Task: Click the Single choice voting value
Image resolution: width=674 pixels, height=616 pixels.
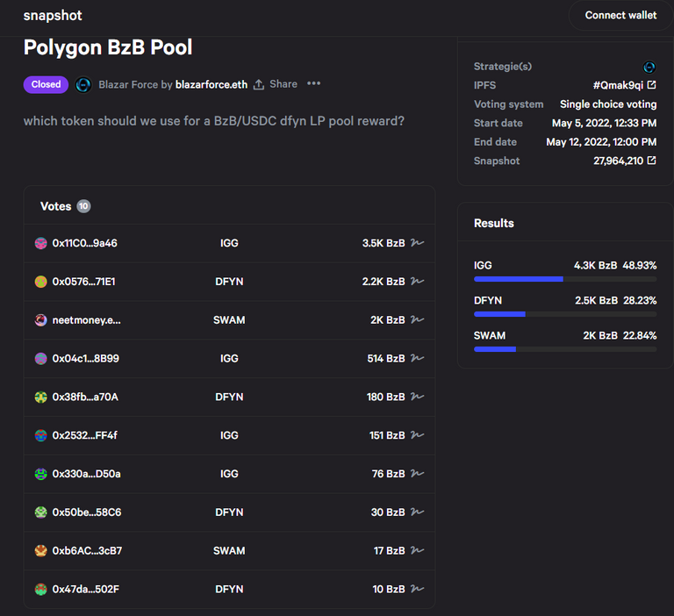Action: click(608, 104)
